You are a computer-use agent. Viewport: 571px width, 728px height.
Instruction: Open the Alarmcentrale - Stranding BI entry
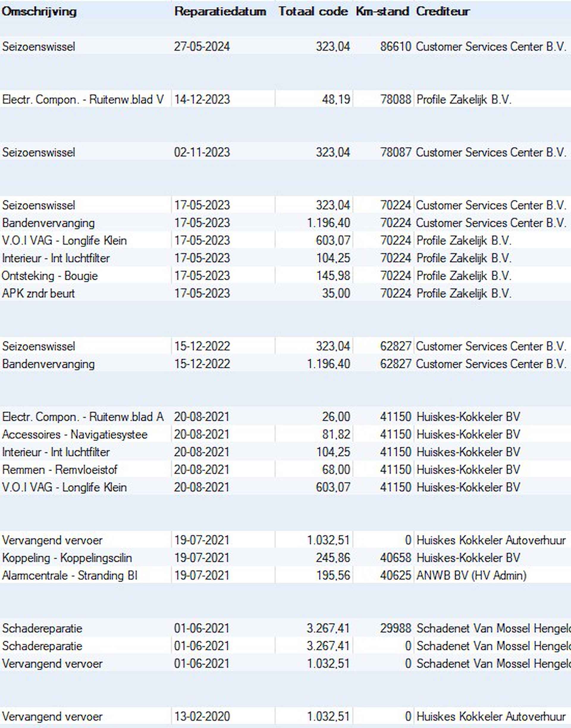tap(70, 576)
